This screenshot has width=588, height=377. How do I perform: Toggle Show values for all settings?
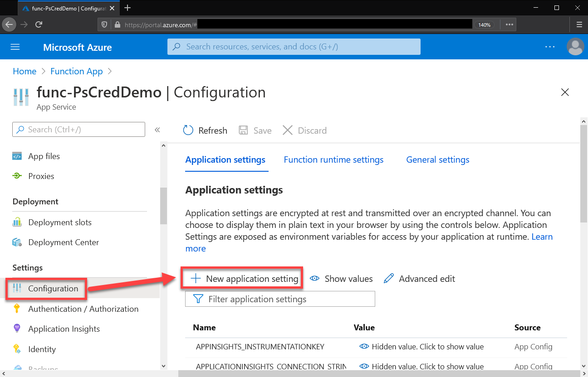click(x=341, y=279)
